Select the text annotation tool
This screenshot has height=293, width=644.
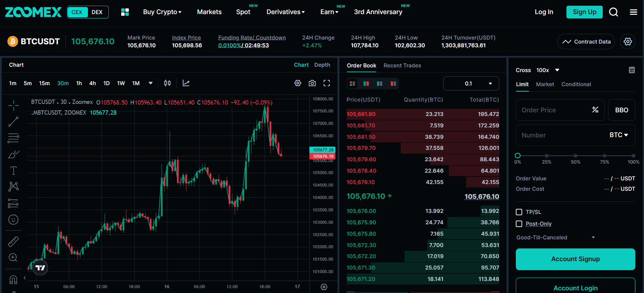(13, 171)
